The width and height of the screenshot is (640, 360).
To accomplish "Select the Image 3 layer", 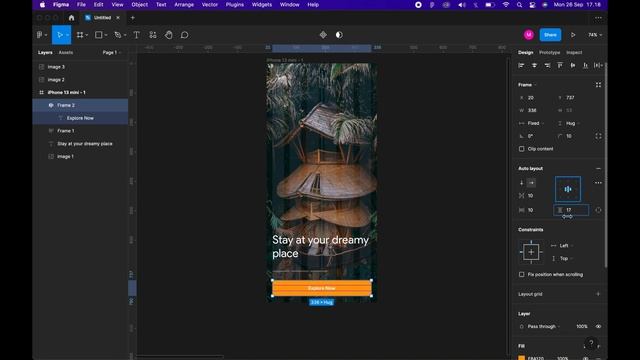I will point(80,67).
